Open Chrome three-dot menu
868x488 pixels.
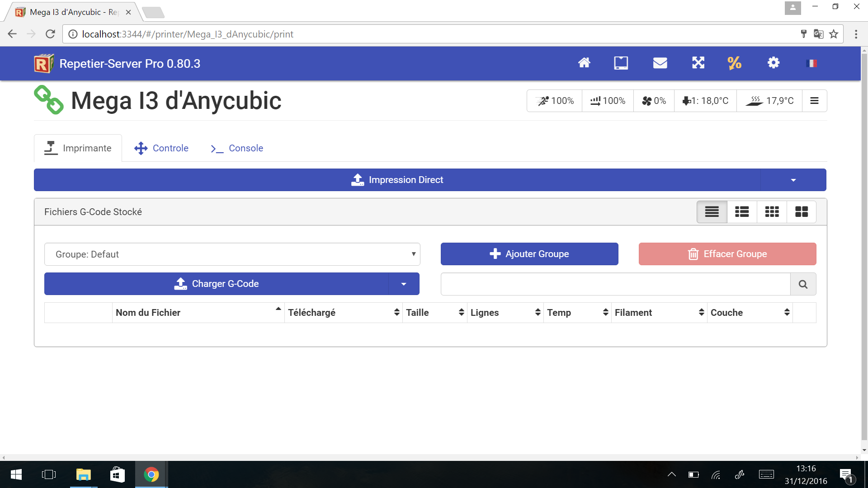pyautogui.click(x=856, y=34)
